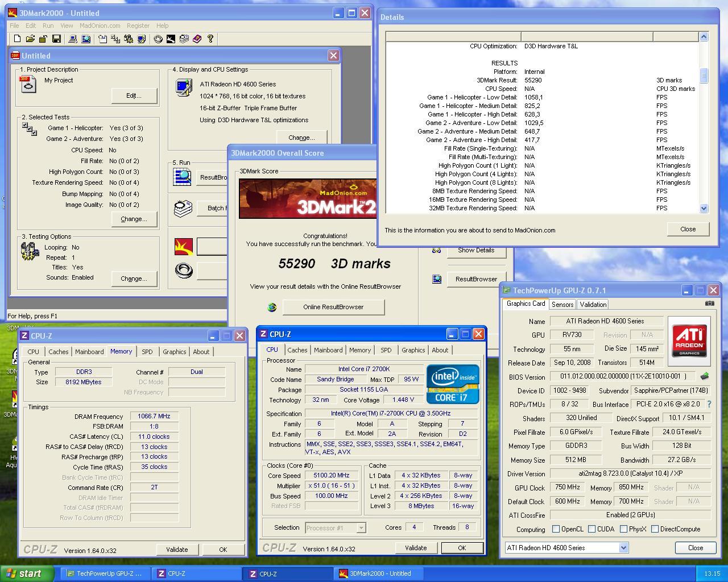Click the Show Details button
Viewport: 728px width, 582px height.
click(476, 250)
